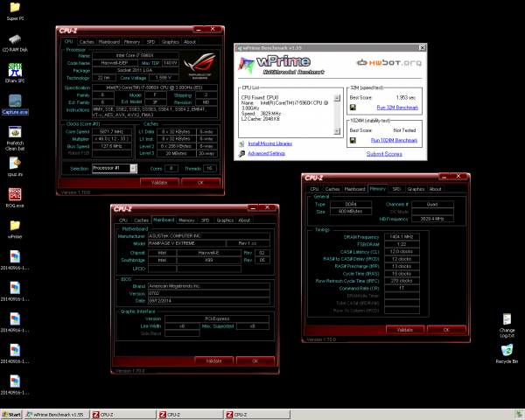The width and height of the screenshot is (525, 420).
Task: Click the BIOS Version field showing 0702
Action: (209, 293)
